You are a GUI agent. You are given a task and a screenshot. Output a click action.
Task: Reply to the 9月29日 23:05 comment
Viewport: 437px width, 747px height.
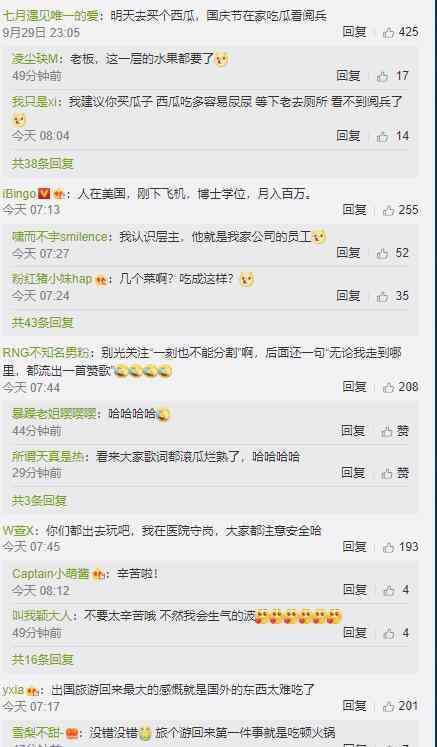tap(355, 32)
